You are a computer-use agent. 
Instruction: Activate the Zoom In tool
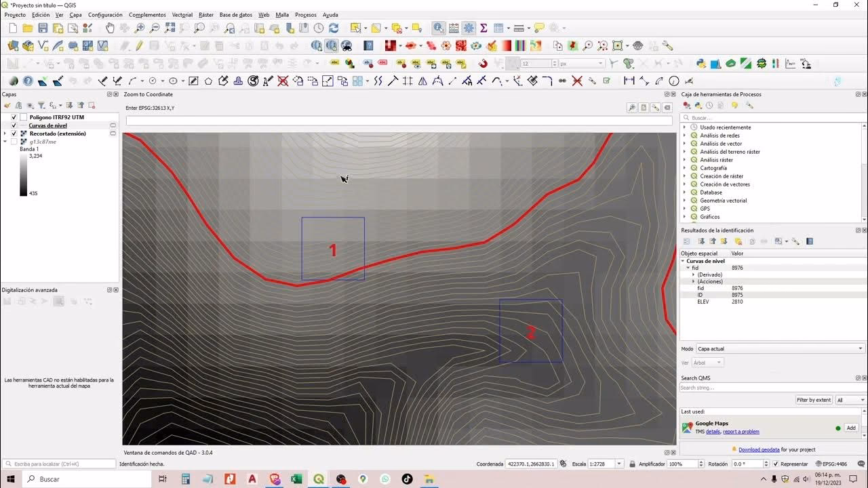[x=140, y=28]
